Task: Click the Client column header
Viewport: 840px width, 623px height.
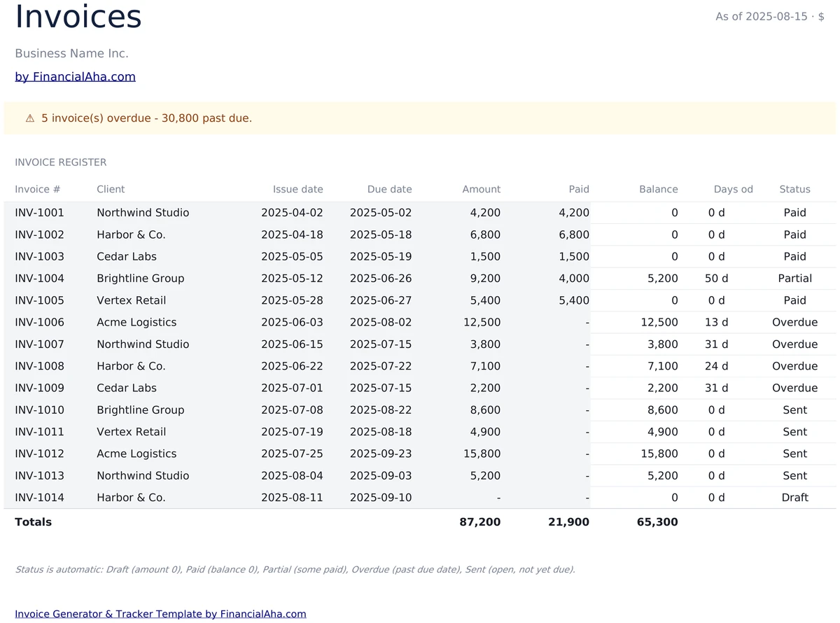Action: [111, 189]
